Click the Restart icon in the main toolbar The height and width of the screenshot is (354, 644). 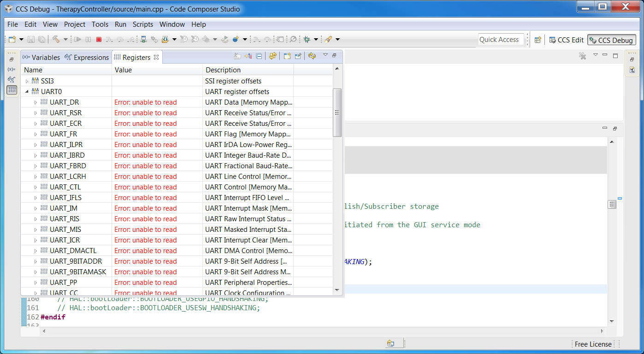(x=225, y=40)
